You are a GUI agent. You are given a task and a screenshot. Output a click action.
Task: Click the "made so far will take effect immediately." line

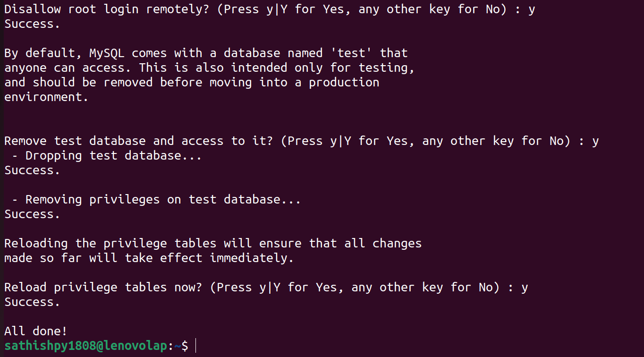[x=149, y=258]
